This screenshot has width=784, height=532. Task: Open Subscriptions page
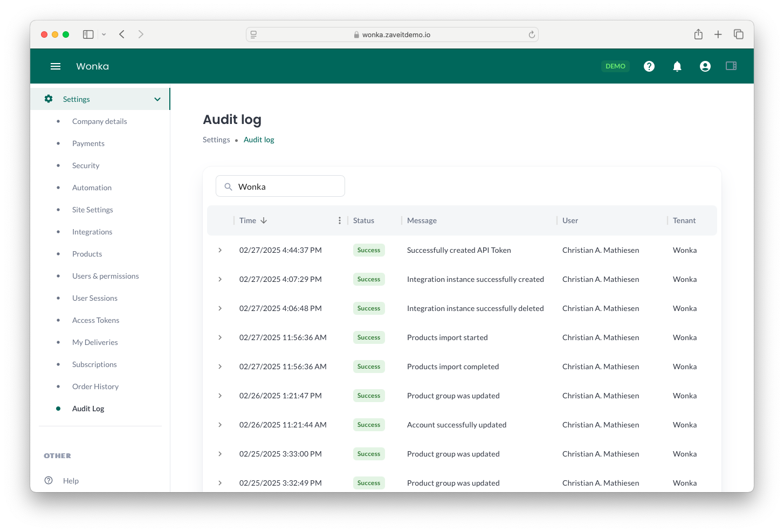[x=94, y=364]
